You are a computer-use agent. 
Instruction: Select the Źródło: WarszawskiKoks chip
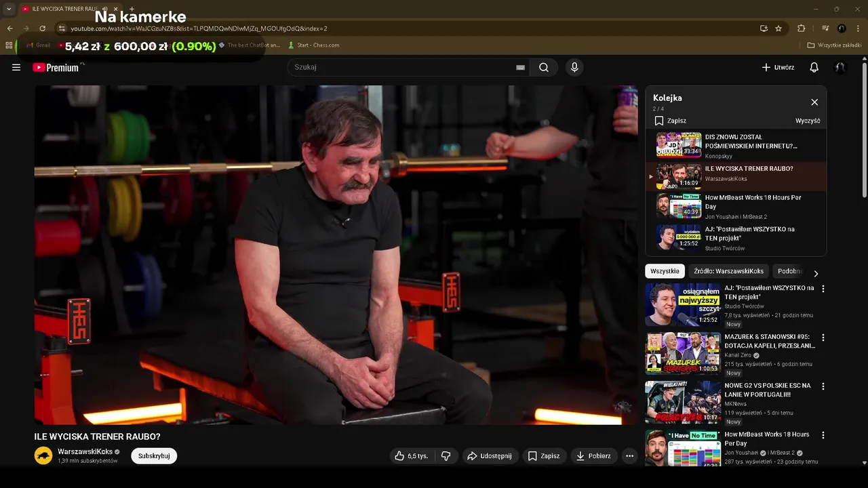[x=729, y=271]
